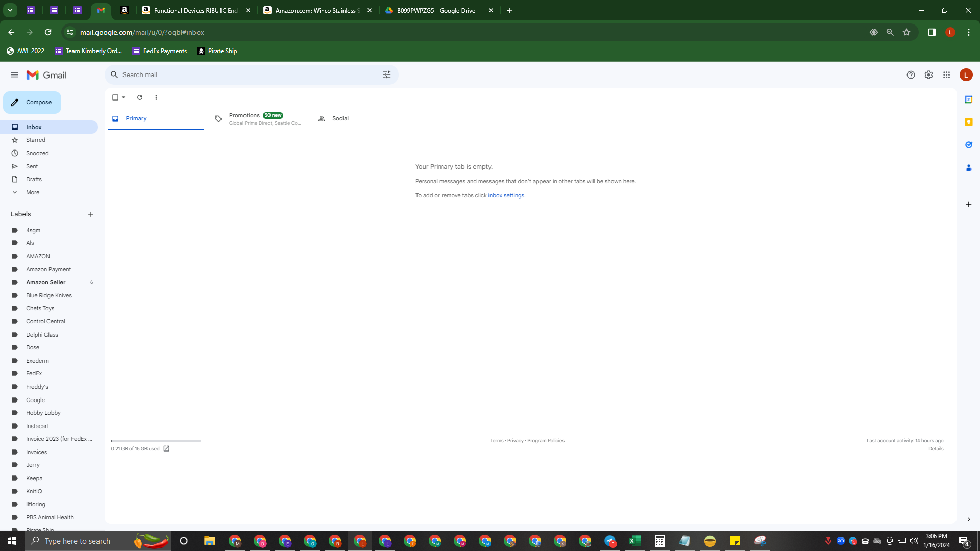Open storage management link icon
This screenshot has width=980, height=551.
166,449
